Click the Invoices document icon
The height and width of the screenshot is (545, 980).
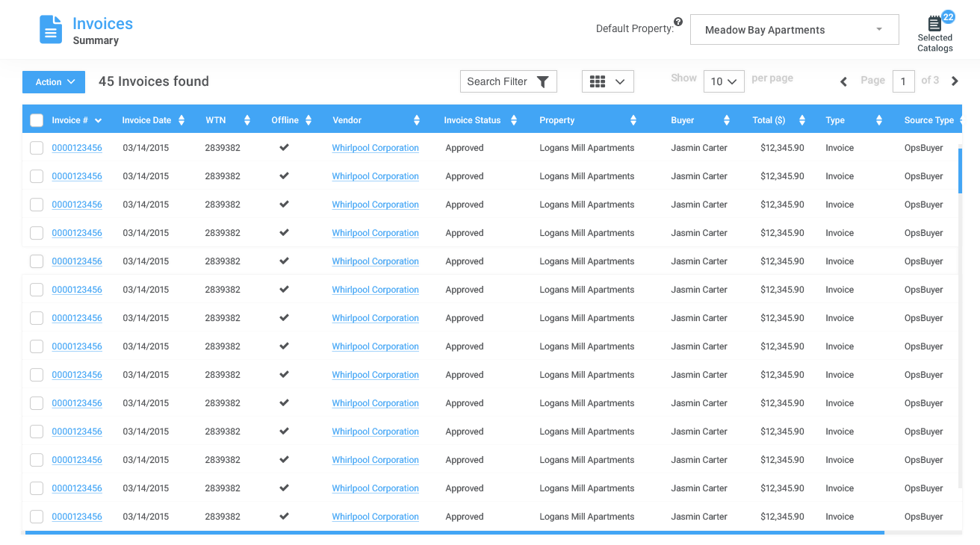51,29
